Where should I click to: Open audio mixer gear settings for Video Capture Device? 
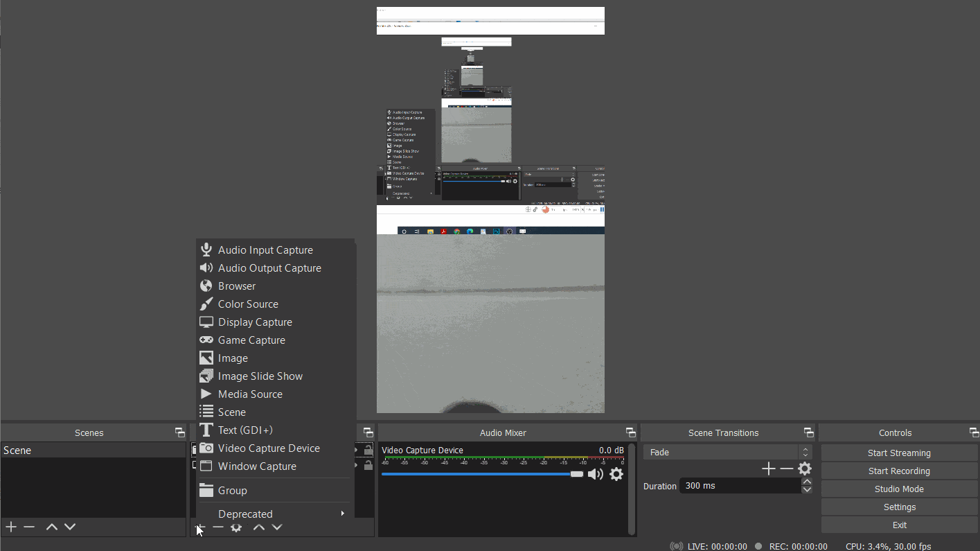coord(616,474)
